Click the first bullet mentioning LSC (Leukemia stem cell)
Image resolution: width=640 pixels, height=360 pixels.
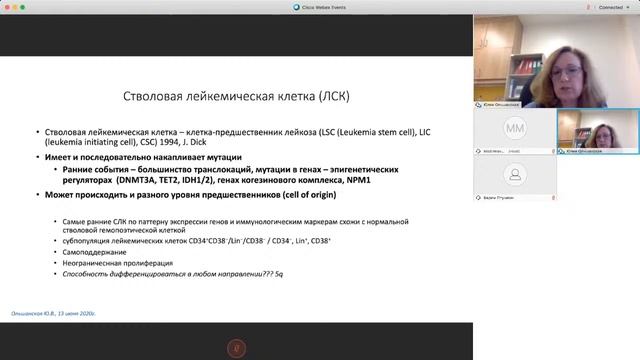click(x=238, y=137)
